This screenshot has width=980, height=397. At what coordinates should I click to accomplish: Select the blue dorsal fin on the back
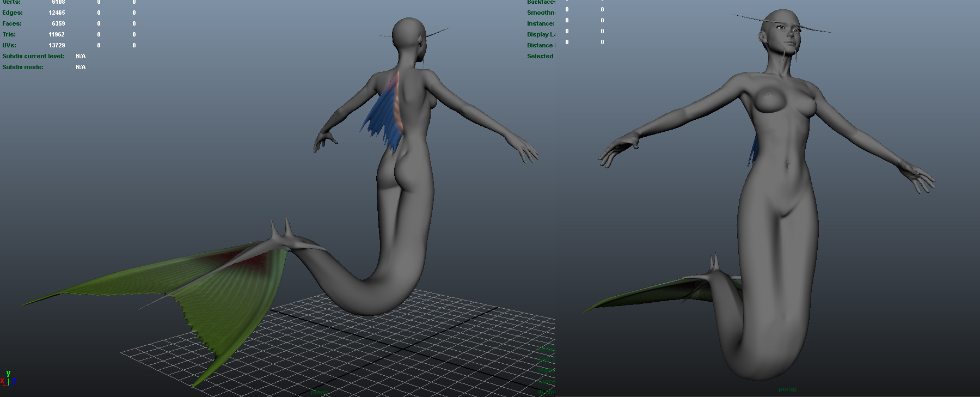(384, 113)
